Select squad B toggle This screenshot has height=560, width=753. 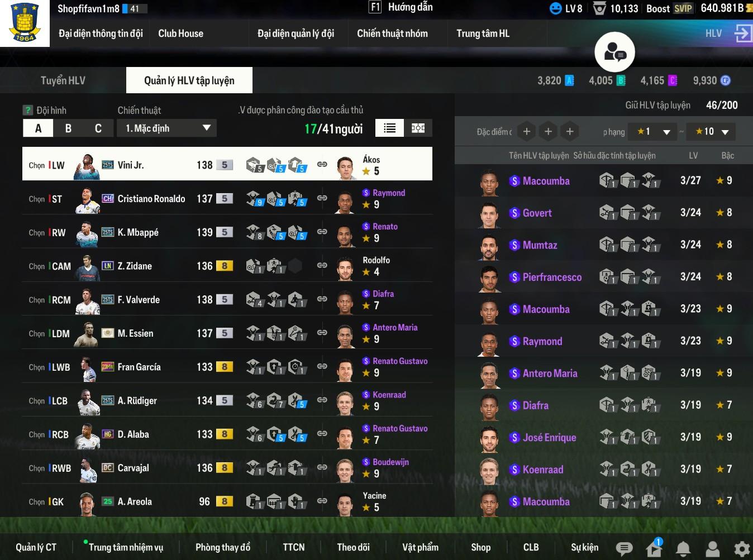68,128
